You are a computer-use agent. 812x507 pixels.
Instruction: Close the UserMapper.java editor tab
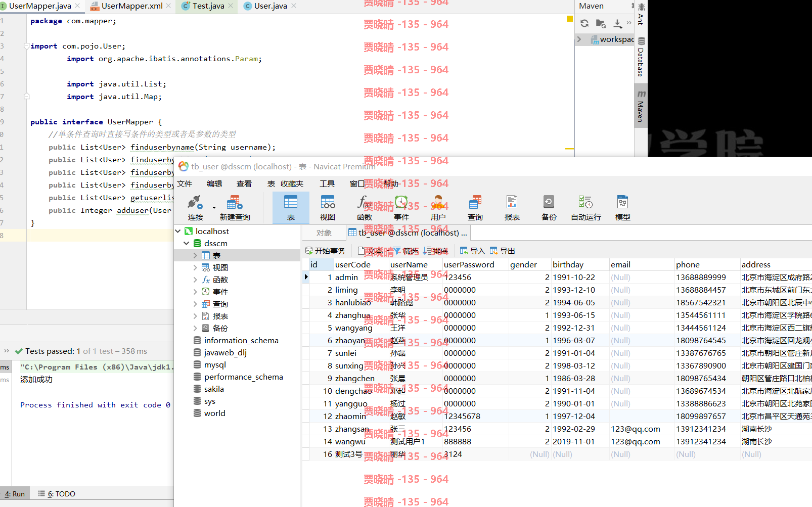[77, 6]
